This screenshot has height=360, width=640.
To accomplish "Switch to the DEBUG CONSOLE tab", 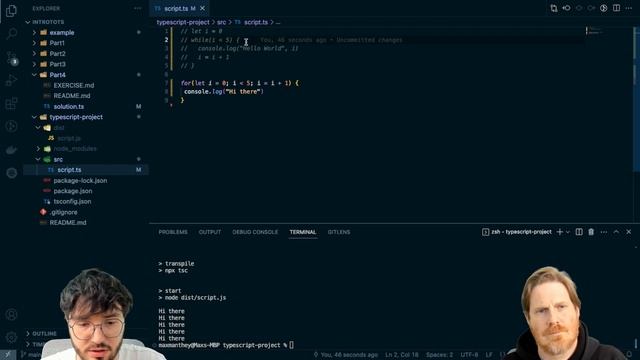I will [255, 232].
